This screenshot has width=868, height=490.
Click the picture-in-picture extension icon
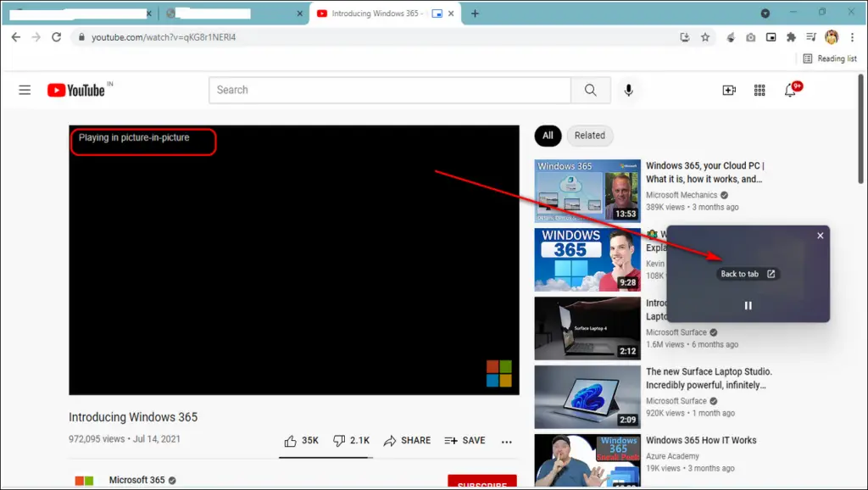[x=771, y=37]
